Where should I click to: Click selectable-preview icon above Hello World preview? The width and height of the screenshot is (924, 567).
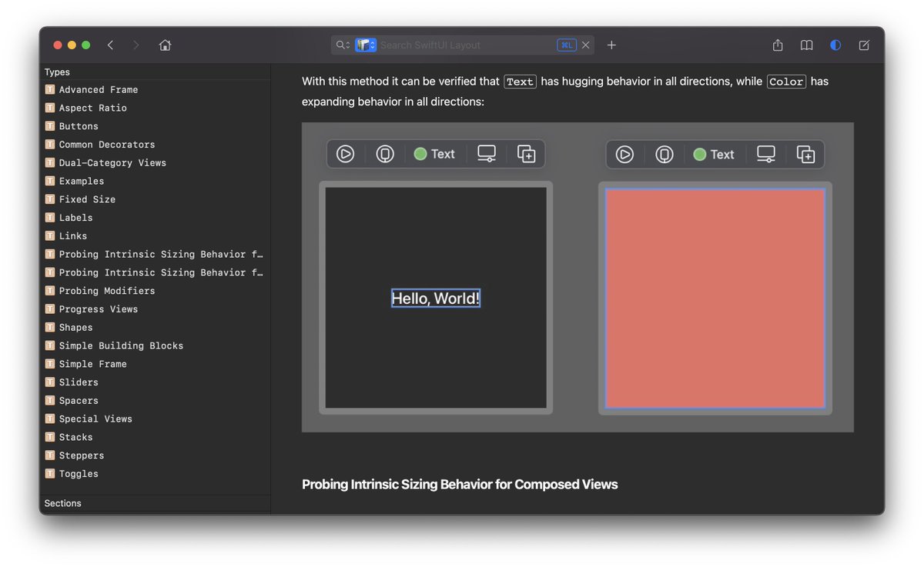click(385, 154)
